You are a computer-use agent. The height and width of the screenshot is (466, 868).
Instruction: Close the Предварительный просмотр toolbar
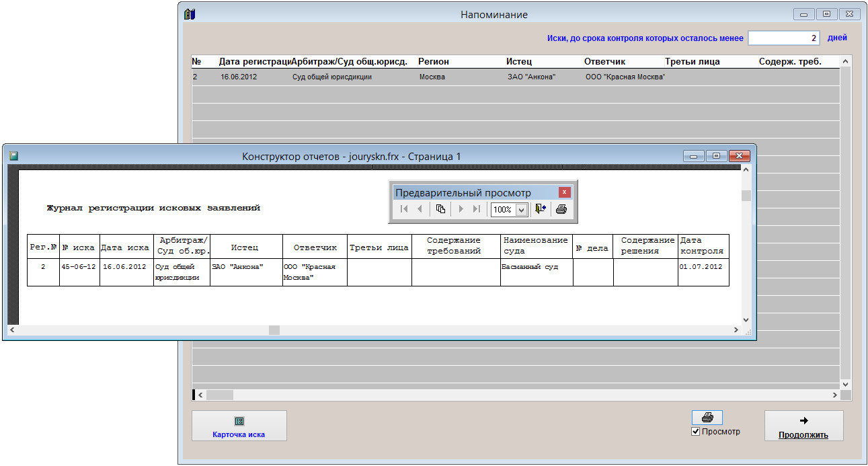coord(565,192)
